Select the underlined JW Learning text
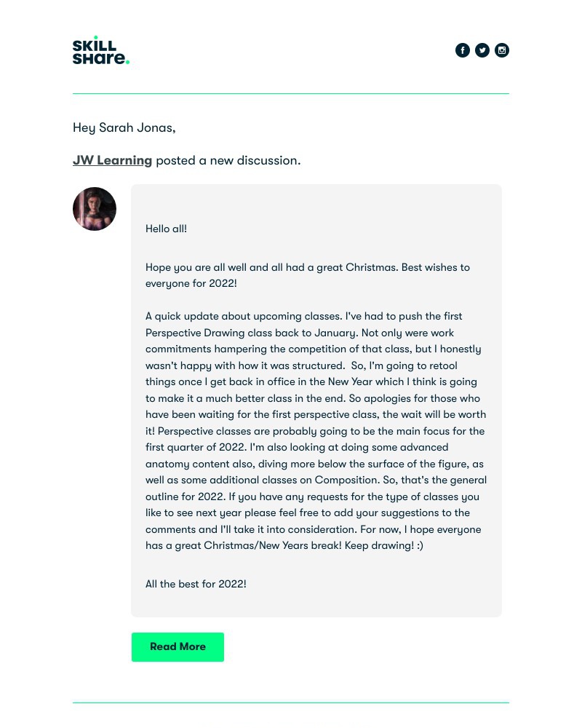This screenshot has width=582, height=728. pyautogui.click(x=112, y=160)
